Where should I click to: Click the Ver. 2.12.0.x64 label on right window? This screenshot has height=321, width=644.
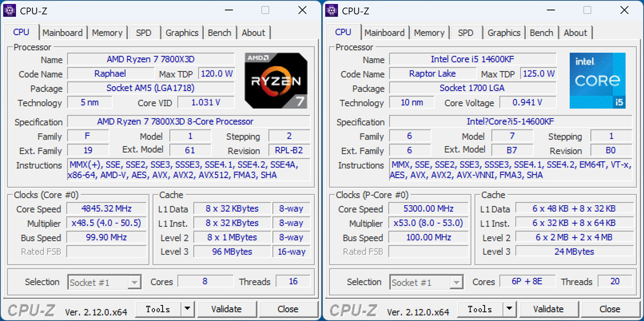point(419,311)
